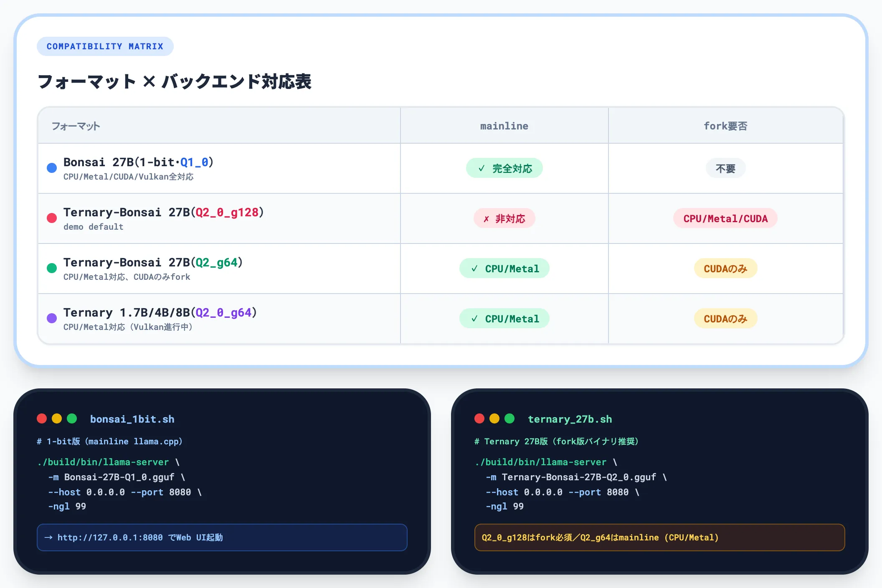882x588 pixels.
Task: Select the Bonsai 27B(1-bit·Q1_0) row title
Action: coord(139,162)
